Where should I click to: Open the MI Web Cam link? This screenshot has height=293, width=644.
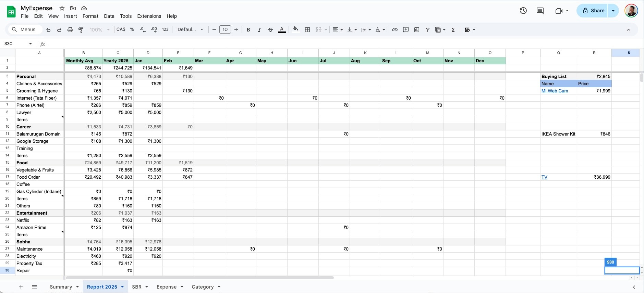click(x=555, y=91)
